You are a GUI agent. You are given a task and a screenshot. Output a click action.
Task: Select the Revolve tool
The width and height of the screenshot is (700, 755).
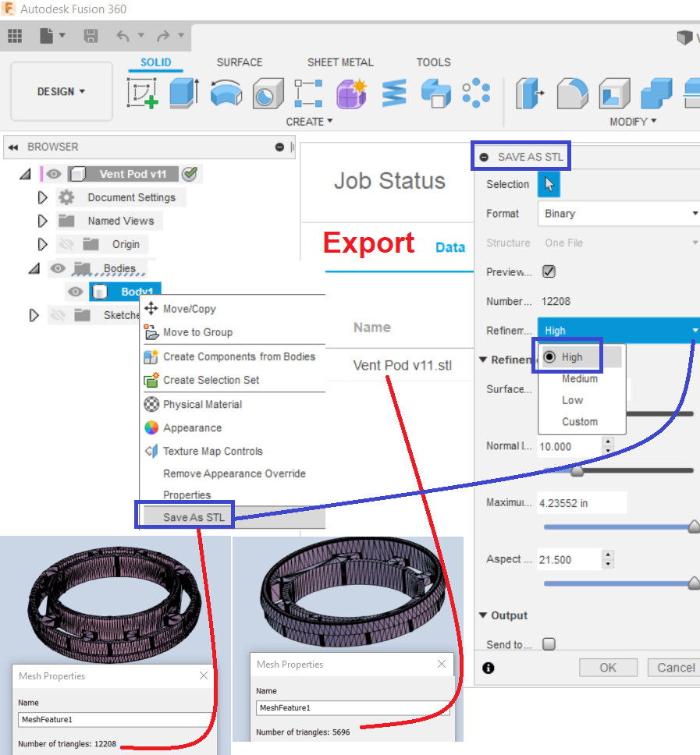point(226,93)
